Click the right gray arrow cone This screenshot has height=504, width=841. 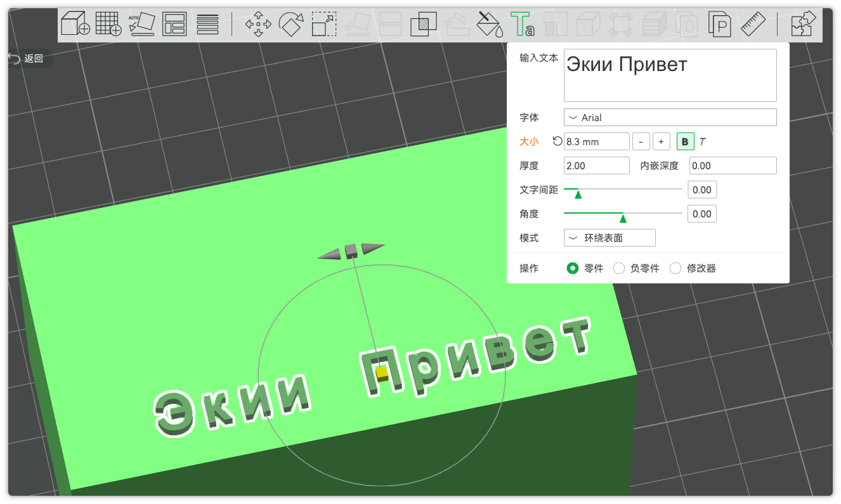(x=372, y=248)
